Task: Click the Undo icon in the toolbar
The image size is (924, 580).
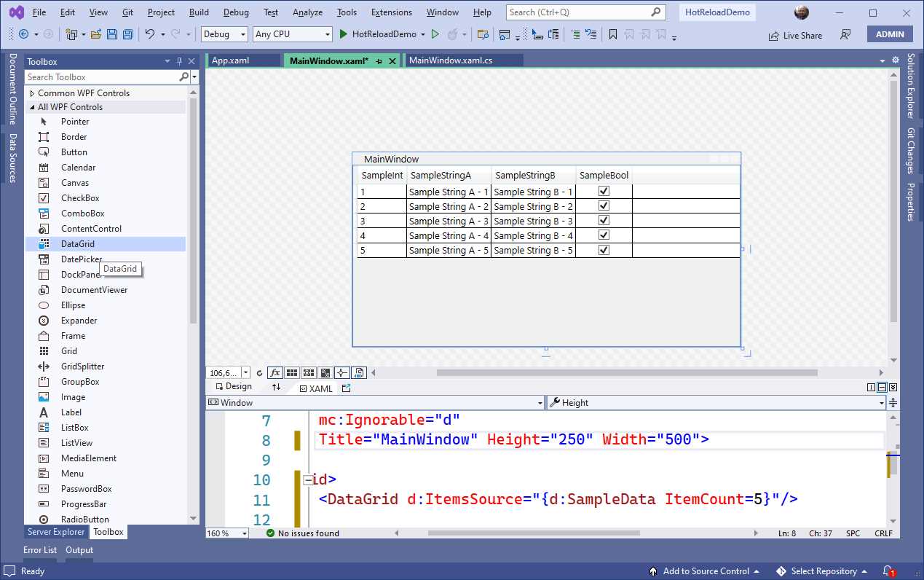Action: 151,34
